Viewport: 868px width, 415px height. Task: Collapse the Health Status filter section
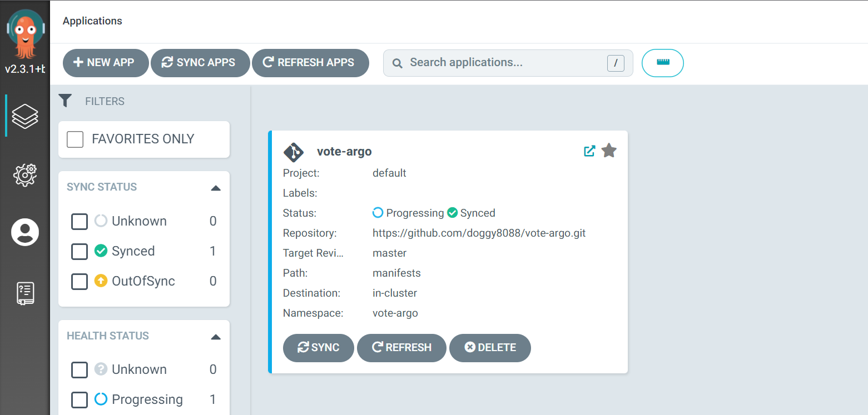click(x=216, y=337)
